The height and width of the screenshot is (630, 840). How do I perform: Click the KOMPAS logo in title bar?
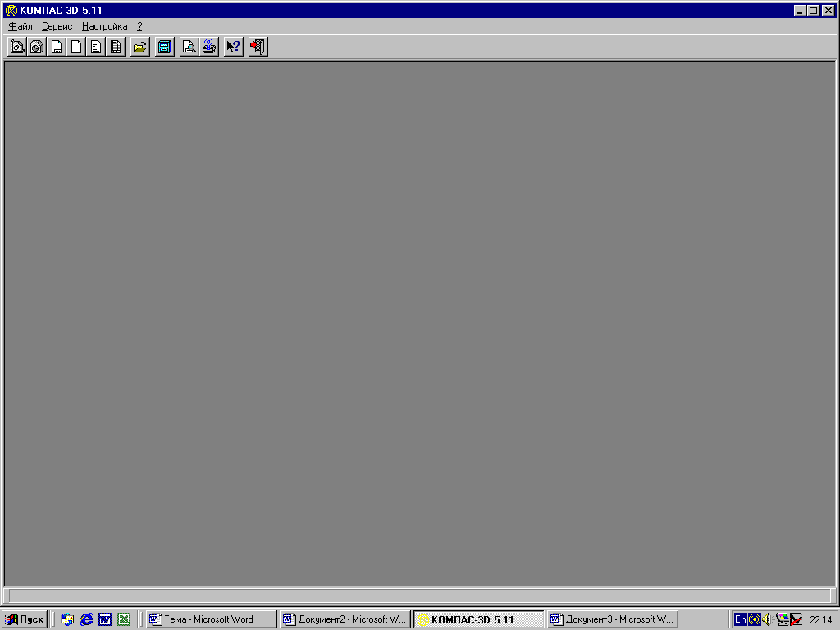tap(11, 10)
